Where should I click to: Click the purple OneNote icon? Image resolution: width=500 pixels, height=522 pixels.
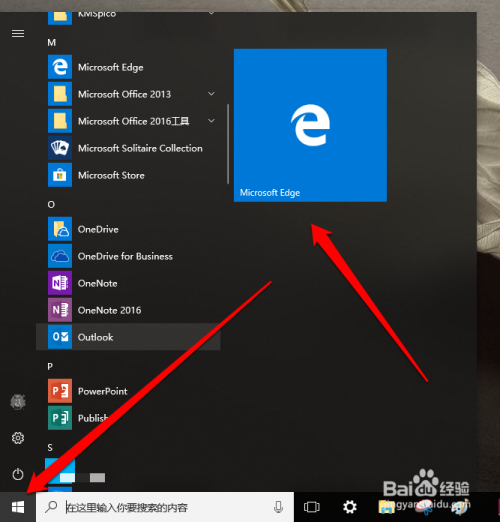[x=60, y=283]
